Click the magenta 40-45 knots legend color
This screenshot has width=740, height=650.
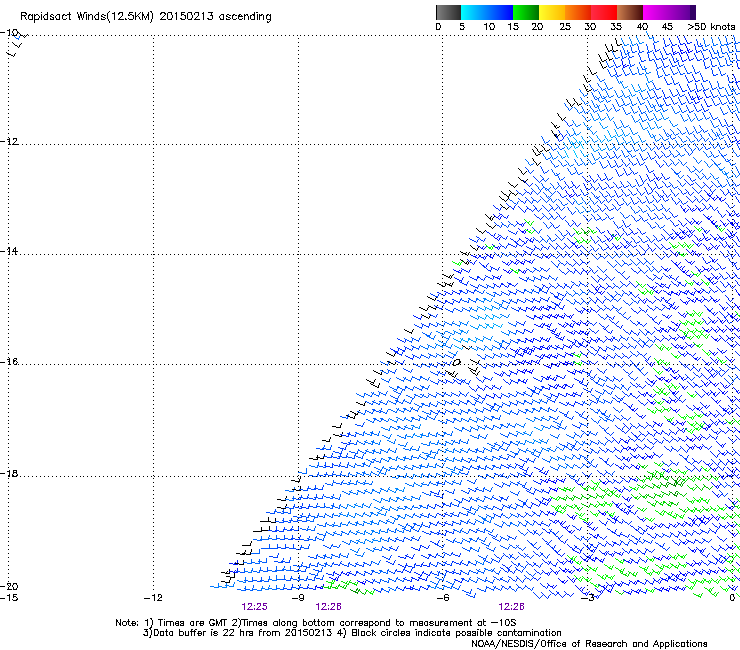pyautogui.click(x=656, y=12)
